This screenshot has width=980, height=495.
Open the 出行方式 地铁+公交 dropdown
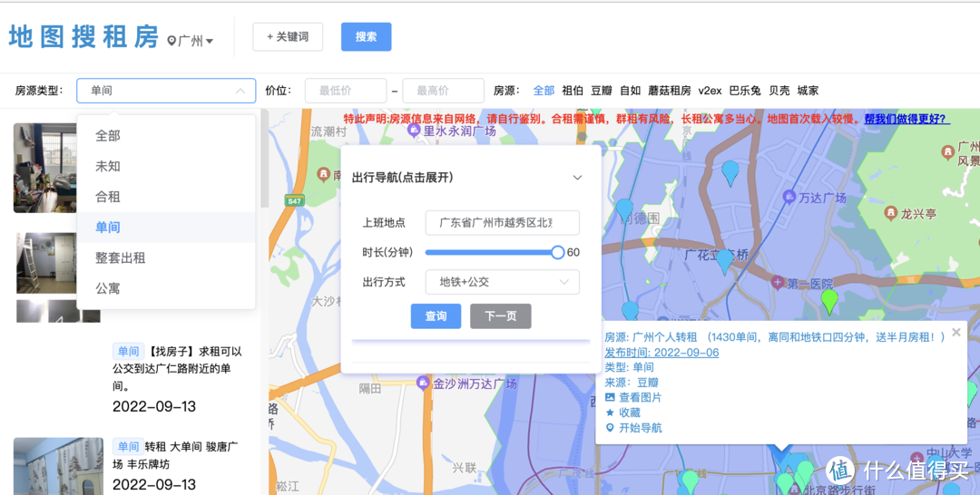tap(503, 282)
